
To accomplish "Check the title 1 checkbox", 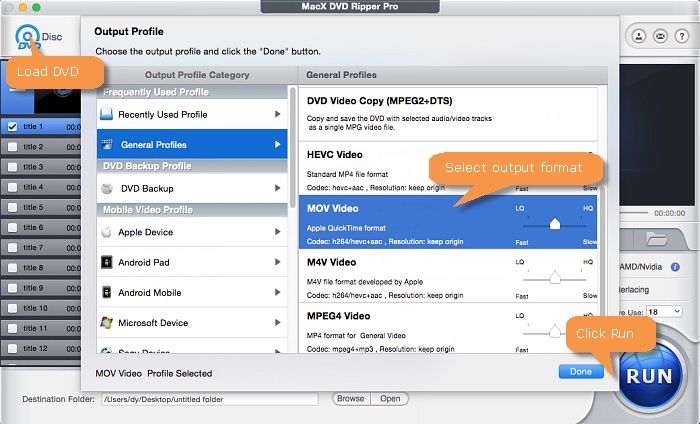I will pos(12,127).
